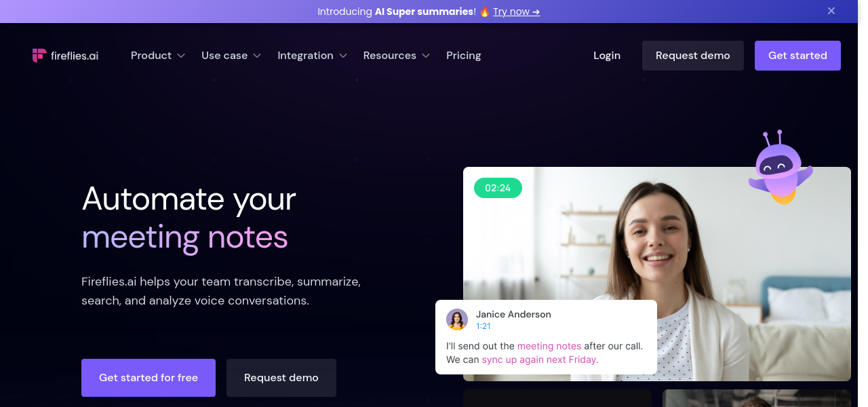Image resolution: width=868 pixels, height=407 pixels.
Task: Click the fire emoji in banner
Action: tap(485, 12)
